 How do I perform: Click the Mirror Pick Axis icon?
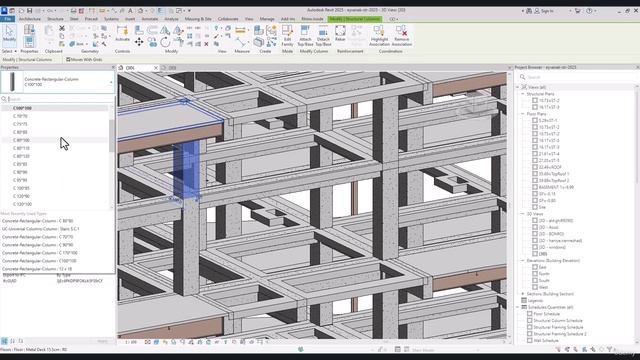point(165,30)
